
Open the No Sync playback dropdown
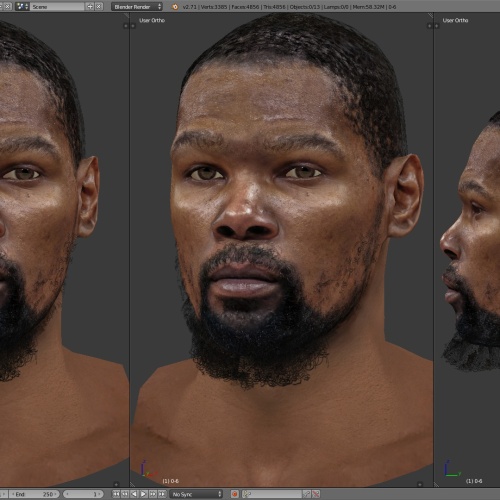click(196, 494)
